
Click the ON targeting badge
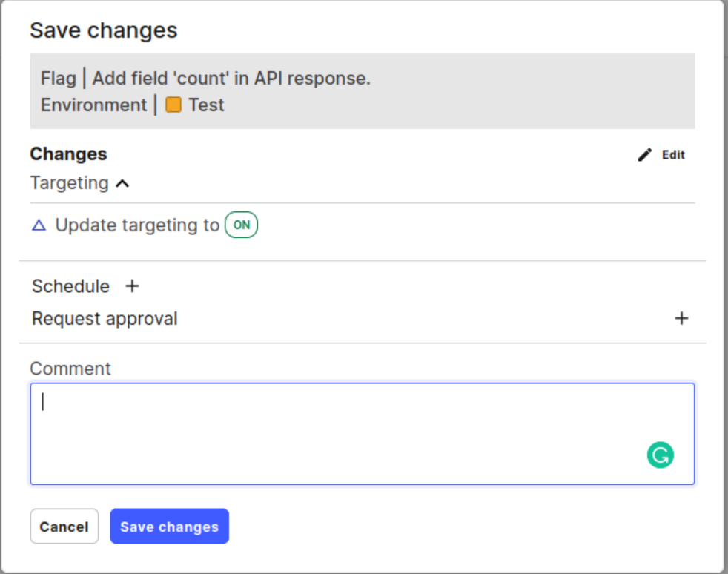point(242,225)
